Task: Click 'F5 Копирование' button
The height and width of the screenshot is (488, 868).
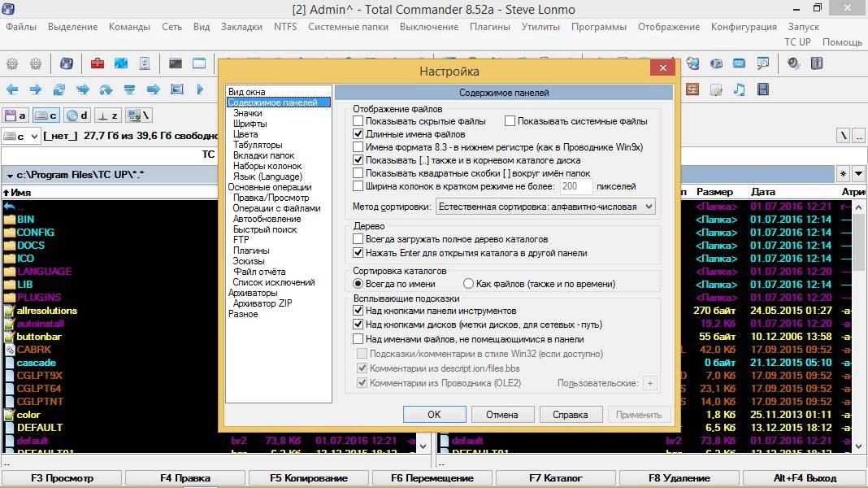Action: click(309, 477)
